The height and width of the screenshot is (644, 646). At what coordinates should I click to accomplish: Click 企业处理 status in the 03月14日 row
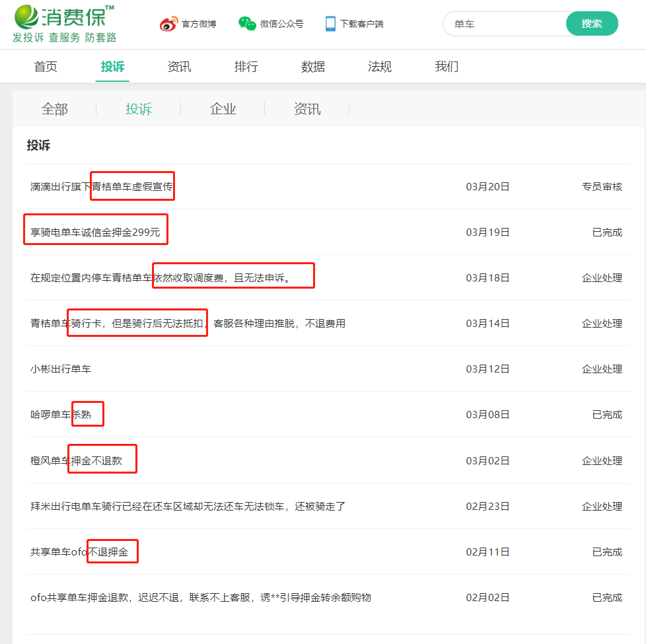[602, 324]
